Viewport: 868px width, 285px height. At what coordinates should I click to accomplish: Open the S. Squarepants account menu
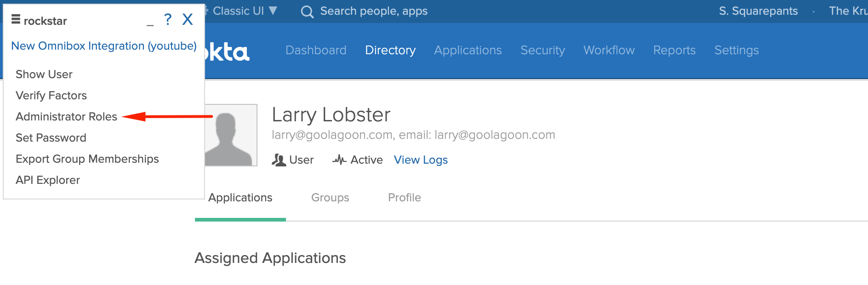[x=758, y=11]
